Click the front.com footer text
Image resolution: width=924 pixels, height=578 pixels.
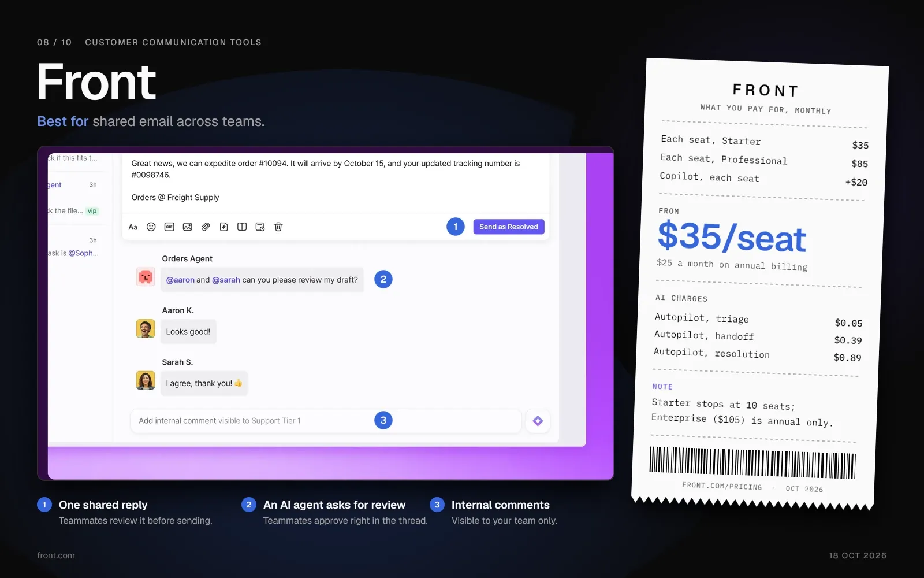coord(56,555)
